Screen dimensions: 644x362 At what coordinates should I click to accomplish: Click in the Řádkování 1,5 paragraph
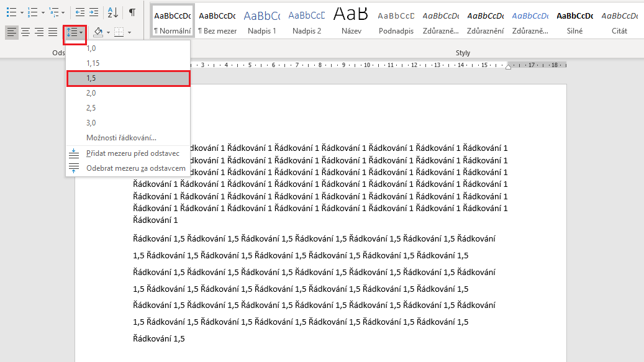(314, 289)
